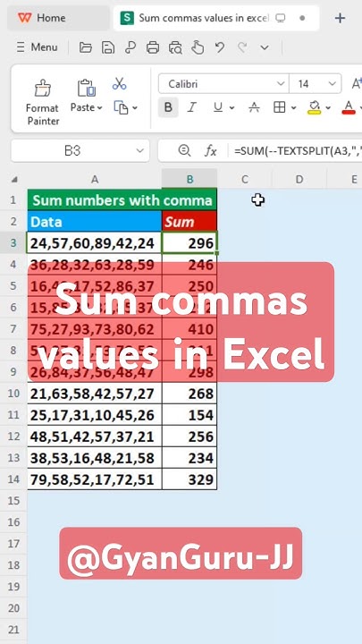362x644 pixels.
Task: Click the Cut scissors icon
Action: (x=119, y=83)
